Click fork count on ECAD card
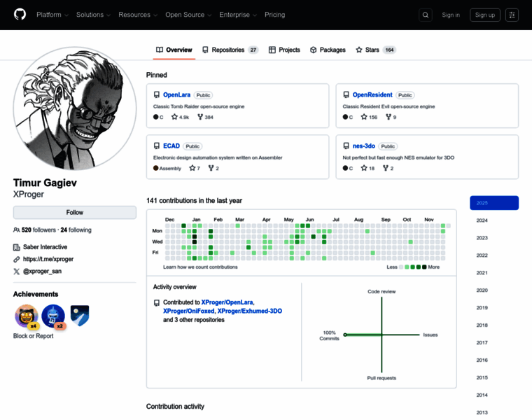 [x=213, y=168]
